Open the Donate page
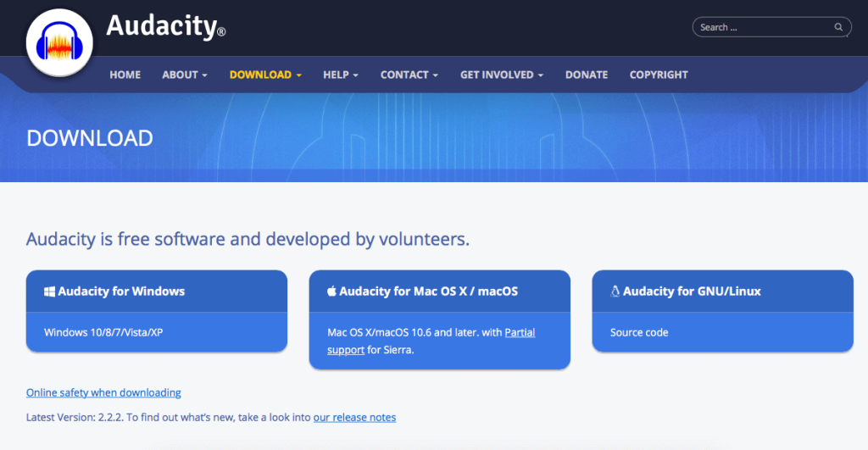868x450 pixels. point(587,75)
